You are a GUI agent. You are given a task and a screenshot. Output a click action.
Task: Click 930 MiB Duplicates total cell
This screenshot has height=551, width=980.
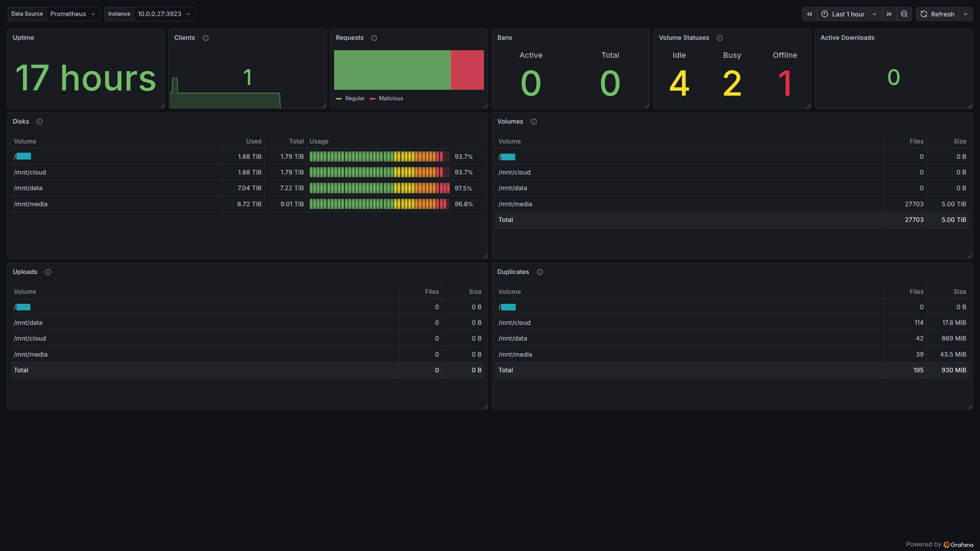[954, 370]
